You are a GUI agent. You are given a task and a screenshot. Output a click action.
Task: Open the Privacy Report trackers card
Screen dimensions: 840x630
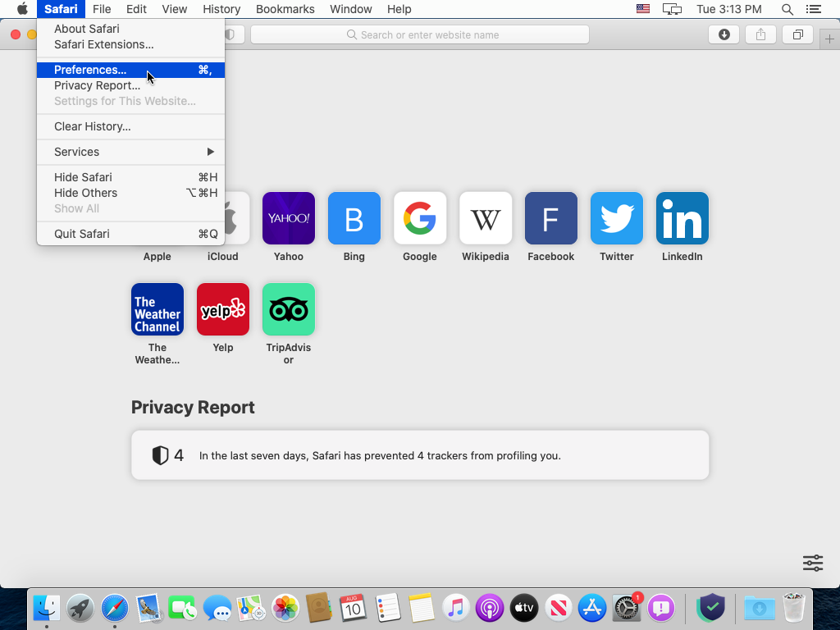pos(420,455)
